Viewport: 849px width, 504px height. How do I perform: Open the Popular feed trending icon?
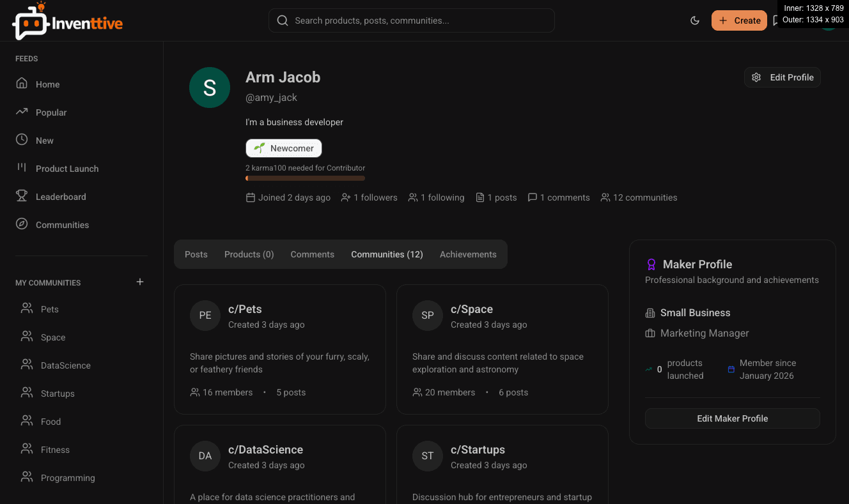[x=22, y=112]
